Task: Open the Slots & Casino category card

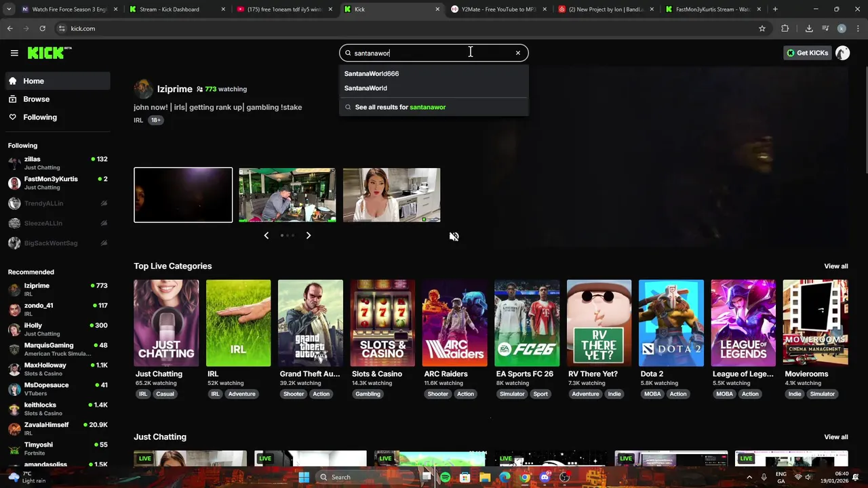Action: pyautogui.click(x=382, y=323)
